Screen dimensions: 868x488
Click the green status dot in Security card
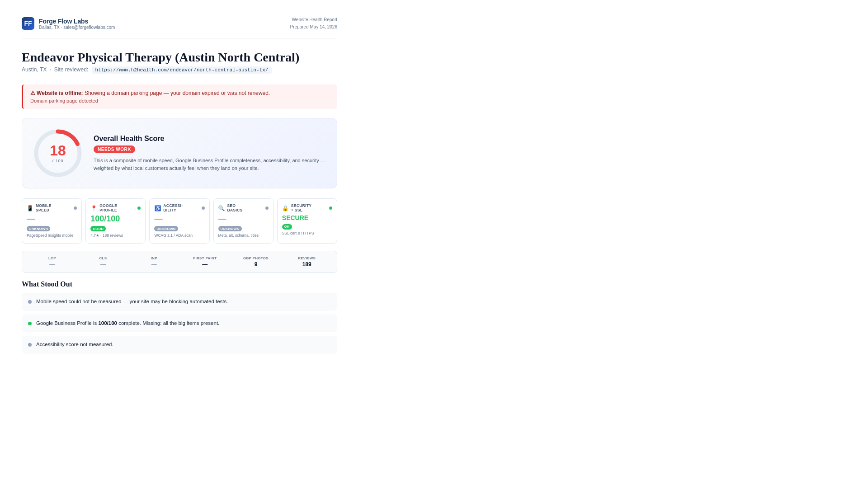tap(330, 208)
